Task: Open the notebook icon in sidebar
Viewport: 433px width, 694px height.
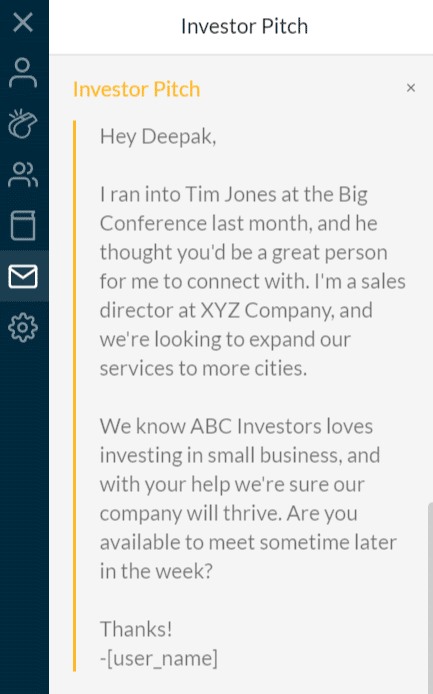Action: click(23, 226)
